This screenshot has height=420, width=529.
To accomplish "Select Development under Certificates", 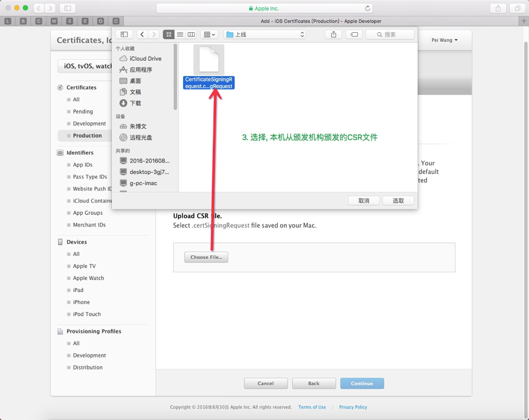I will tap(90, 124).
